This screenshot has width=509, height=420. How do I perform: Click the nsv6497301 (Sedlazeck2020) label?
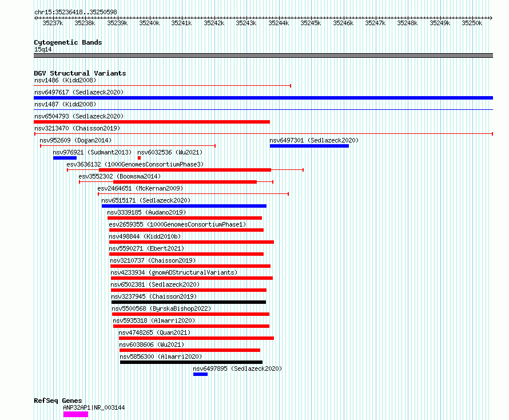click(314, 140)
